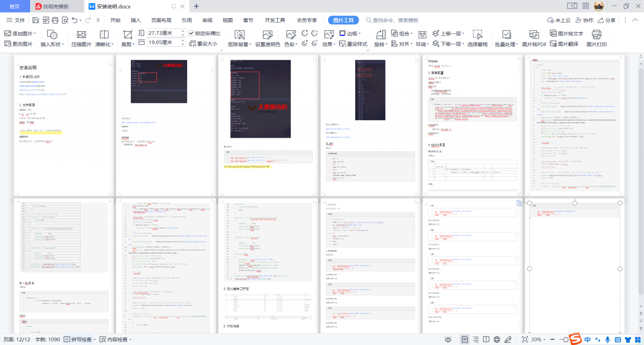This screenshot has height=345, width=644.
Task: Open the 文件 file menu
Action: click(x=16, y=20)
